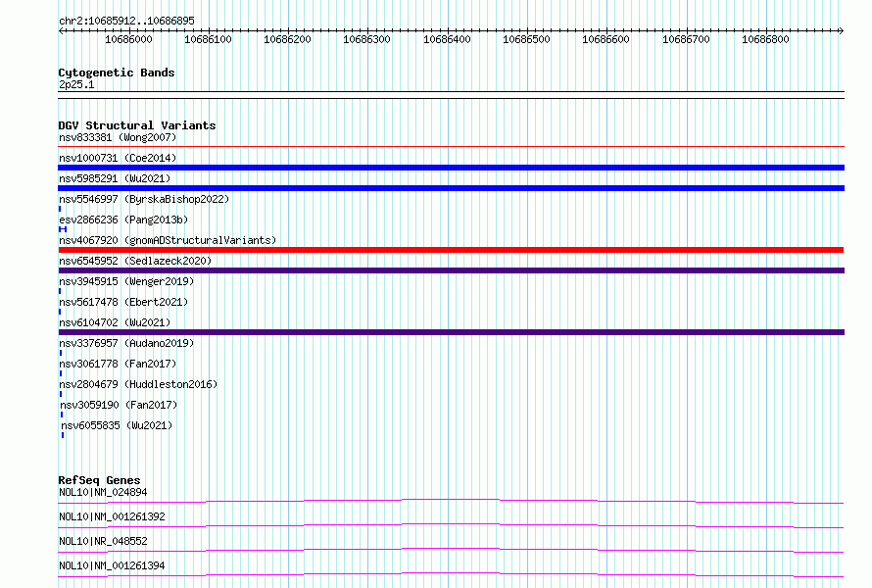
Task: Click ruler position 10686500
Action: click(x=527, y=39)
